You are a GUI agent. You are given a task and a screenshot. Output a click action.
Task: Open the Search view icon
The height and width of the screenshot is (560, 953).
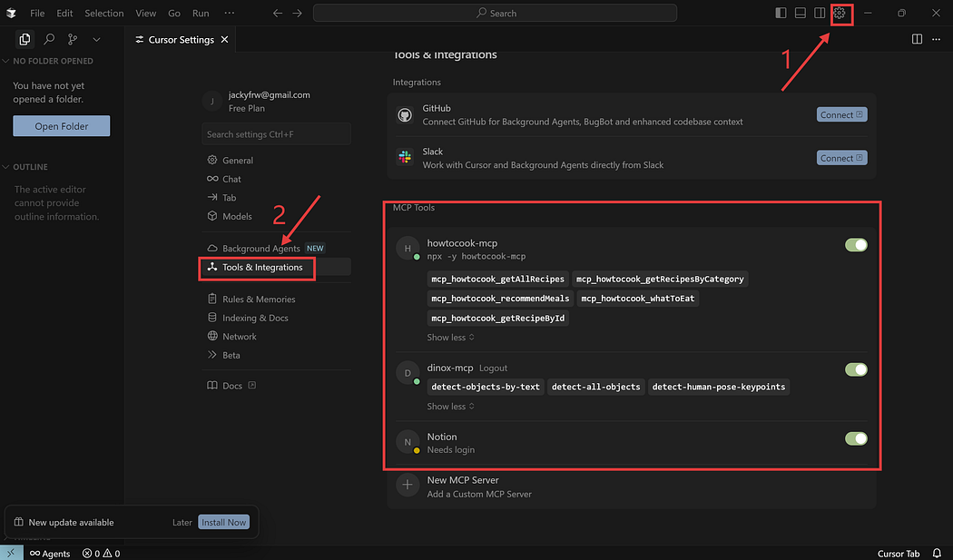[49, 40]
